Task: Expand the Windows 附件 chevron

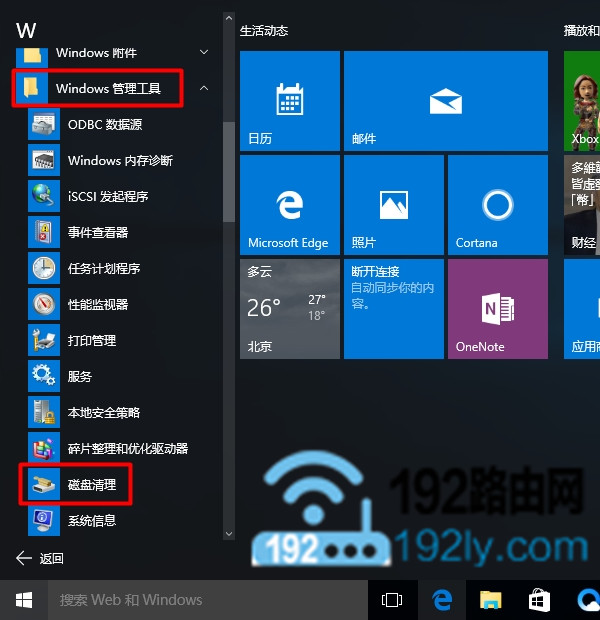Action: [x=204, y=52]
